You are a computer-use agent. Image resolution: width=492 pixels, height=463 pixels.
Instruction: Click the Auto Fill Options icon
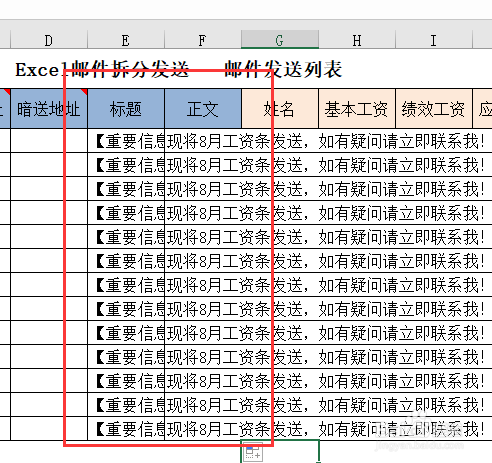(253, 452)
